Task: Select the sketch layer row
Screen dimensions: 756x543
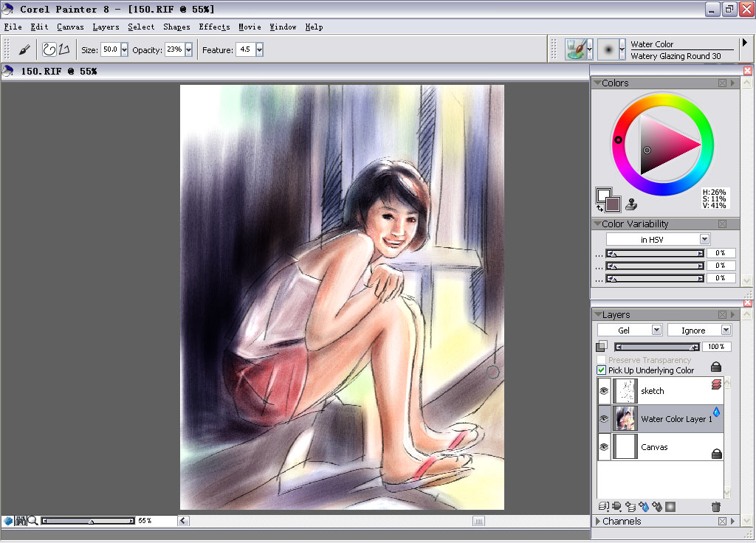Action: coord(661,391)
